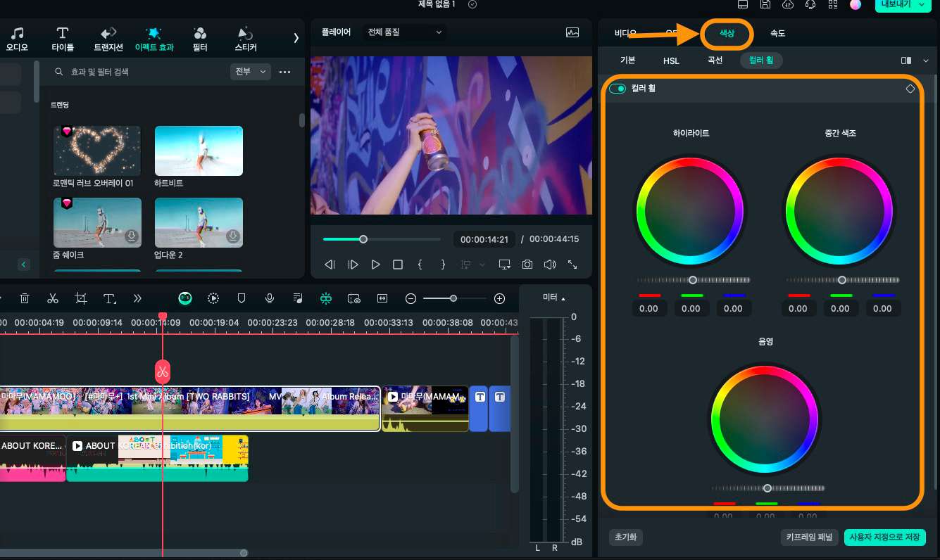Click the Highlights (하이라이트) color wheel
Viewport: 940px width, 560px height.
click(691, 211)
